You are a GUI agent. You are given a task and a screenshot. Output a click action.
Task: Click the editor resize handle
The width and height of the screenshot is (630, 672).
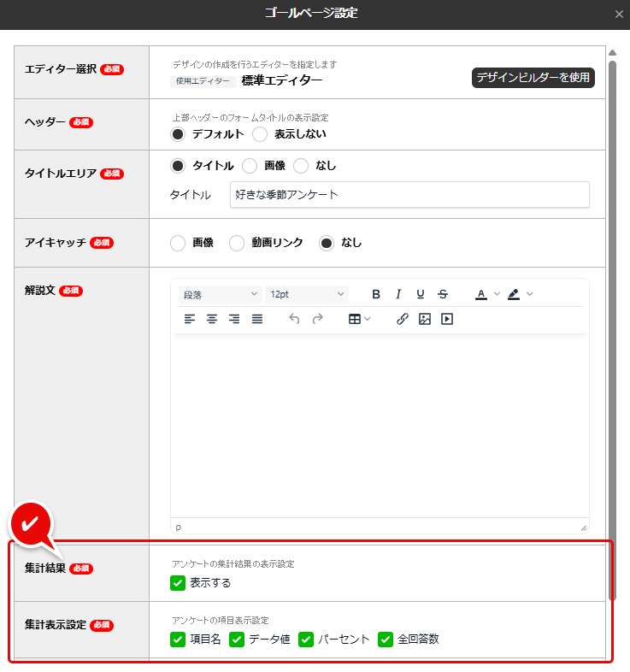pos(583,528)
